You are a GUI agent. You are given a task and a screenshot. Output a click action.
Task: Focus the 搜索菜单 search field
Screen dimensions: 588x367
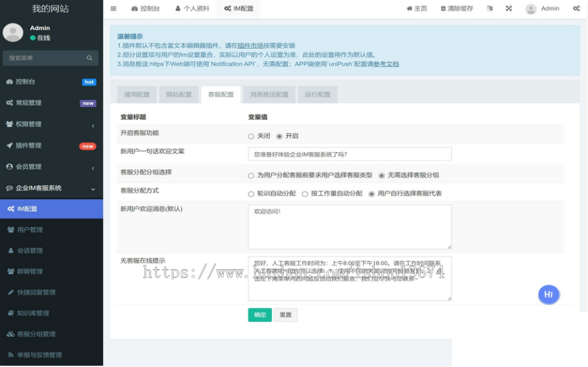(x=45, y=58)
